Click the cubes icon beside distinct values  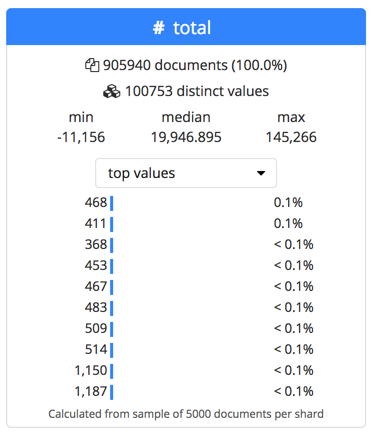[112, 91]
